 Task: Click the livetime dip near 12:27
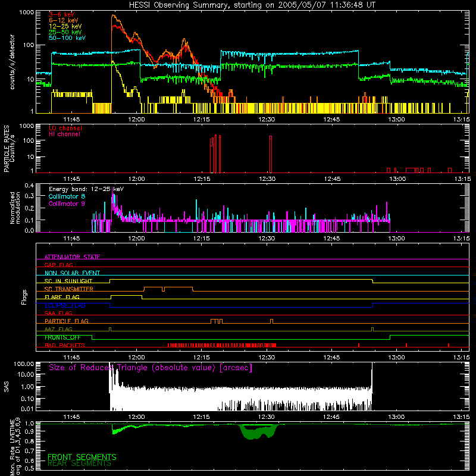258,433
